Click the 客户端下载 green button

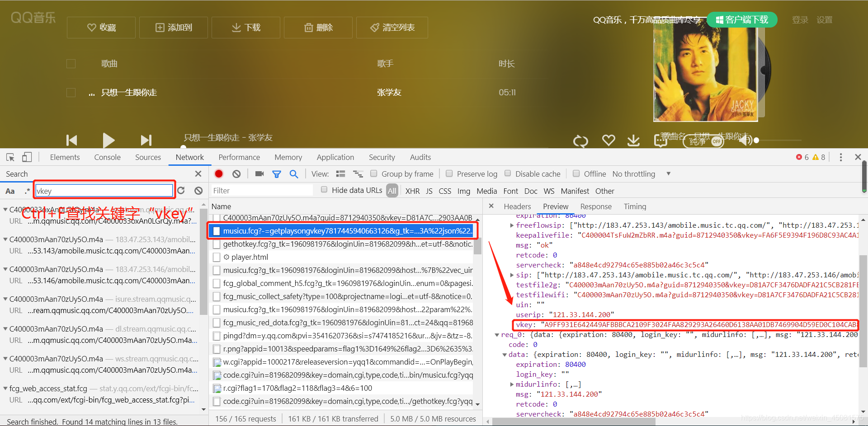742,19
